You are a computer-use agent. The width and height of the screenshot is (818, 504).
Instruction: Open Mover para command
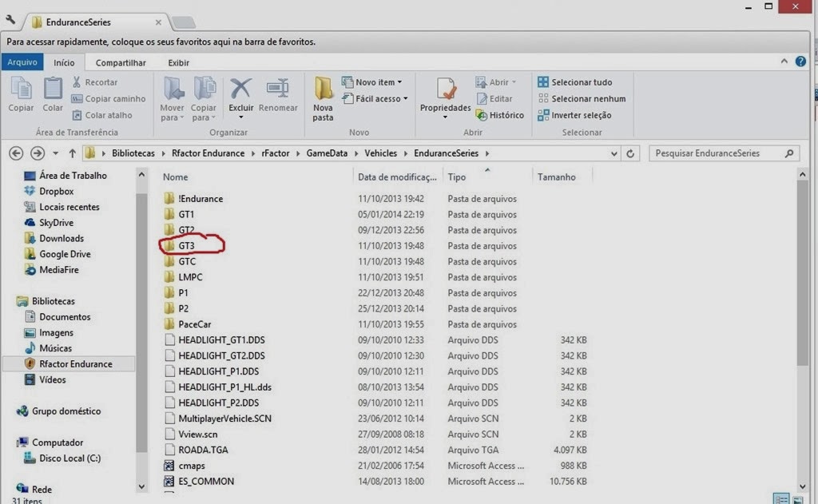click(173, 99)
